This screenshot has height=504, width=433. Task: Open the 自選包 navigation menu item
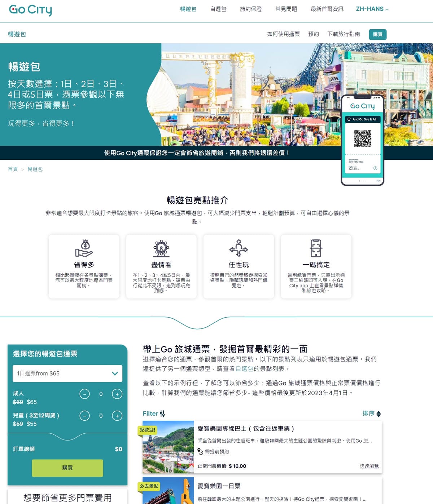pyautogui.click(x=218, y=9)
